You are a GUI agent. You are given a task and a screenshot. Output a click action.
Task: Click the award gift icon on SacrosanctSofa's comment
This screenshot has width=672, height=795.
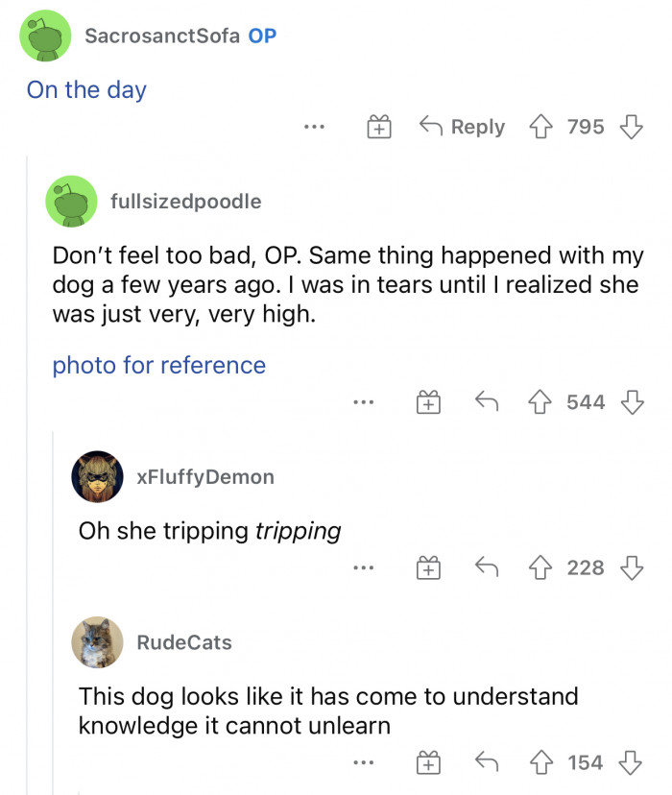(378, 126)
